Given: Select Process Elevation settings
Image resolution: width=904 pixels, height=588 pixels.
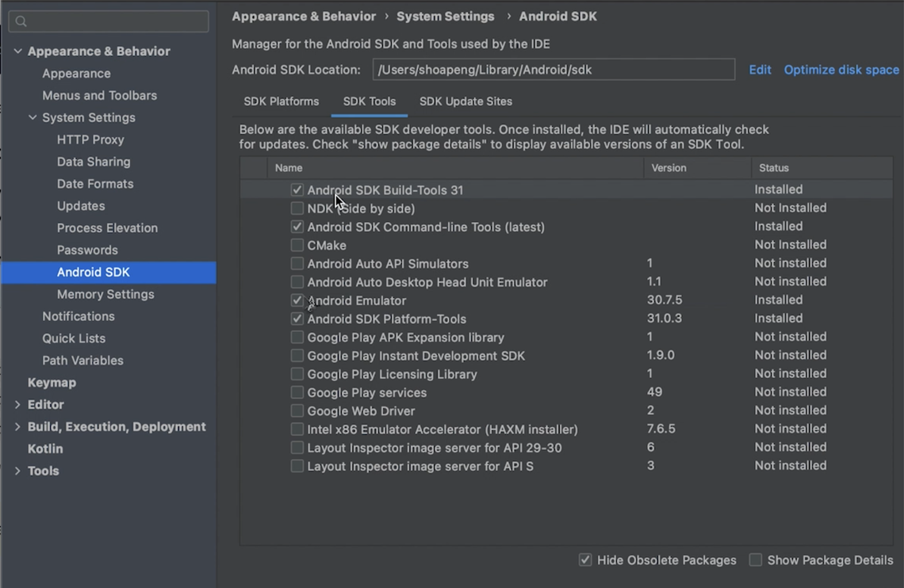Looking at the screenshot, I should [107, 228].
